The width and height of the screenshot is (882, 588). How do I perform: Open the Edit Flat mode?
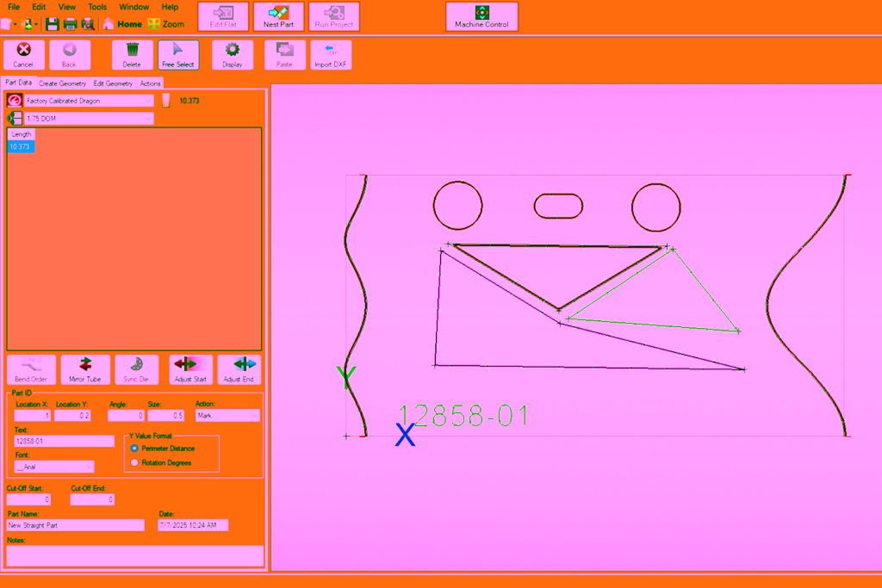[223, 16]
